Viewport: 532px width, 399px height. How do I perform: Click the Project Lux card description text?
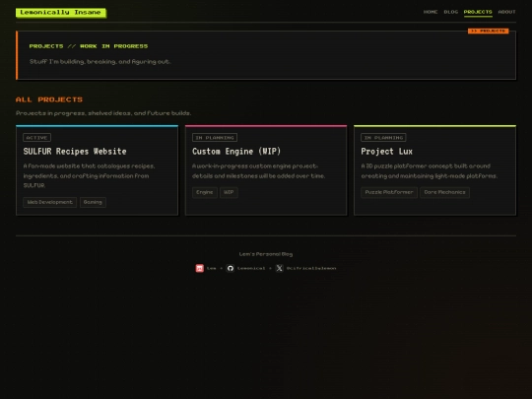(x=430, y=171)
